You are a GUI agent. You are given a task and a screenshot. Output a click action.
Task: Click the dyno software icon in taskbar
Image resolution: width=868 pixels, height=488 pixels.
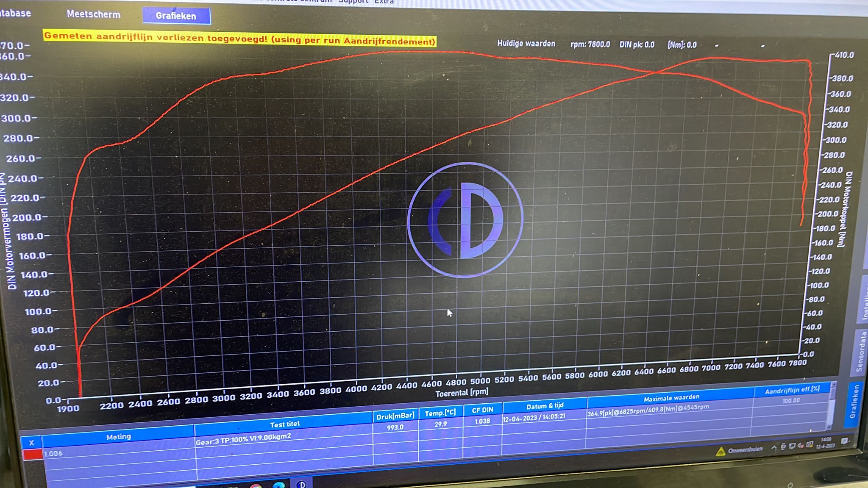pyautogui.click(x=301, y=484)
